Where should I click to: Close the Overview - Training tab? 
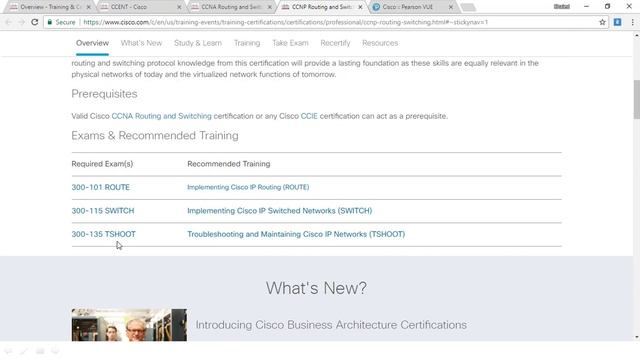(88, 7)
